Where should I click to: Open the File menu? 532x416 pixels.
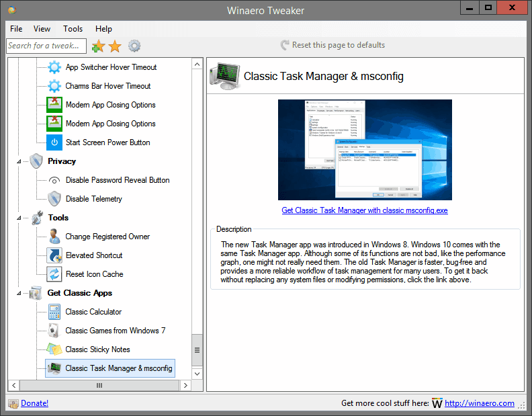[x=16, y=29]
